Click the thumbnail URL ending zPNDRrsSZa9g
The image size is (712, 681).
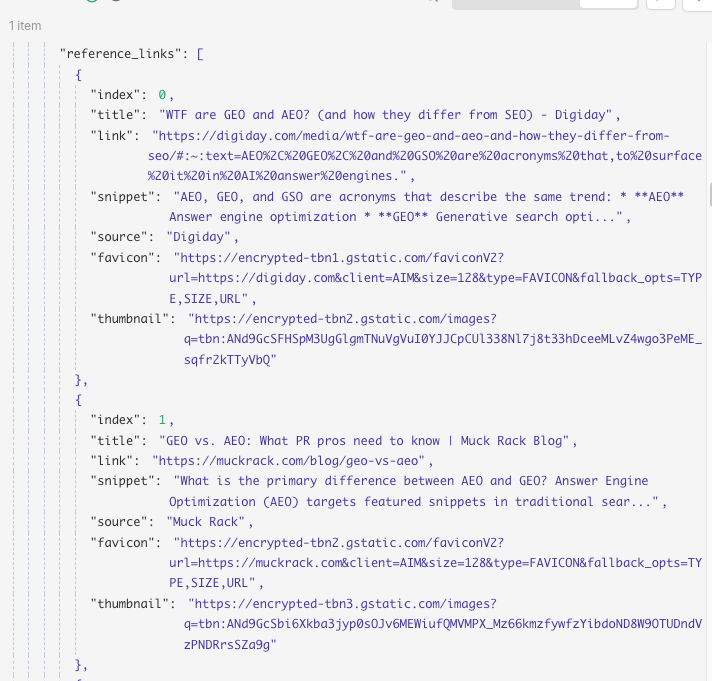(443, 624)
